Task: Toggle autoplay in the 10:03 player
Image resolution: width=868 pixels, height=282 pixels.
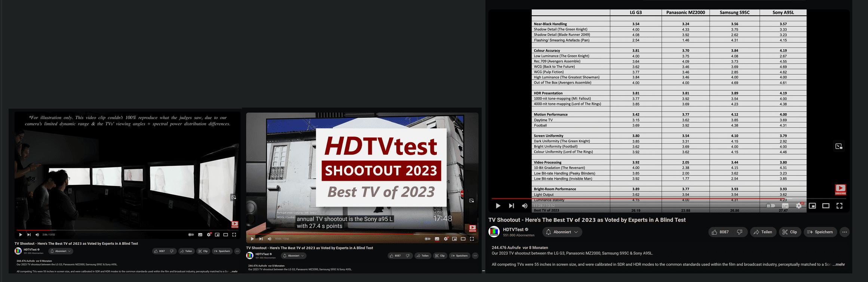Action: click(x=428, y=239)
